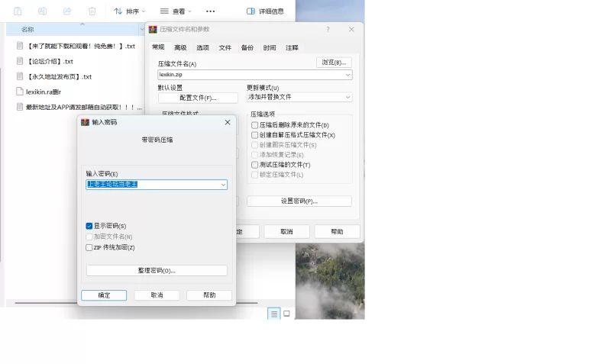Open the three-dots See more menu
Image resolution: width=611 pixels, height=364 pixels.
[x=211, y=11]
